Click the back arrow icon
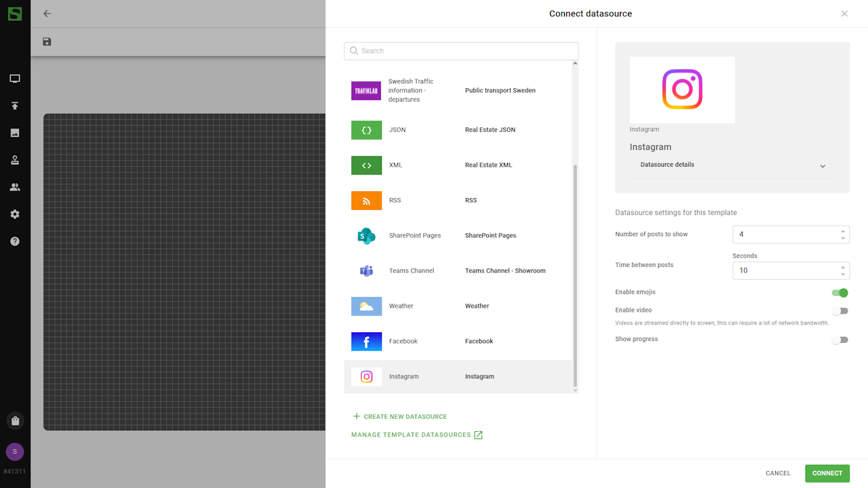Image resolution: width=868 pixels, height=488 pixels. coord(47,14)
